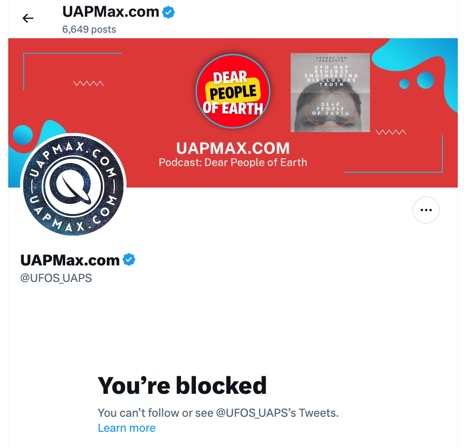
Task: Click the verified badge beside the profile name
Action: tap(129, 260)
